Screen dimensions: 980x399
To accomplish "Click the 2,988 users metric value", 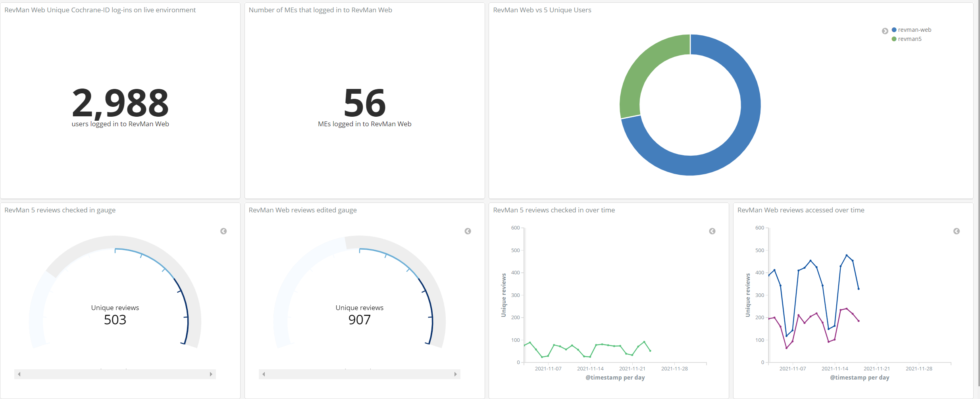I will point(120,103).
